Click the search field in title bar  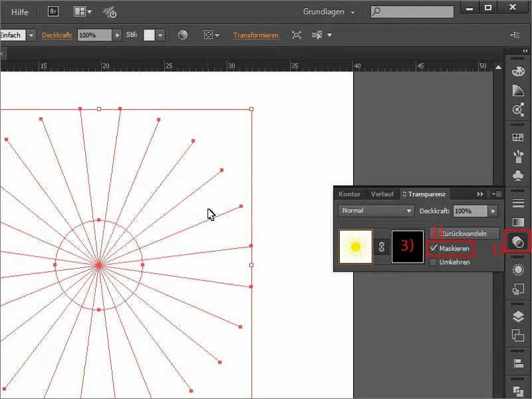pyautogui.click(x=412, y=12)
